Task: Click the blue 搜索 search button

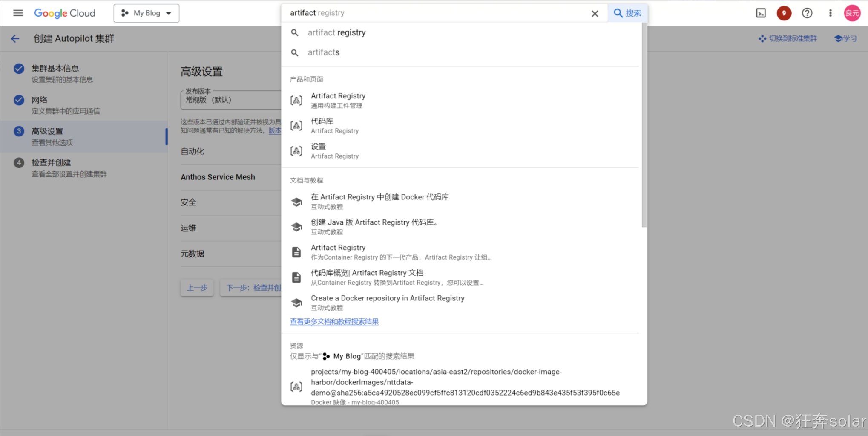Action: click(627, 13)
